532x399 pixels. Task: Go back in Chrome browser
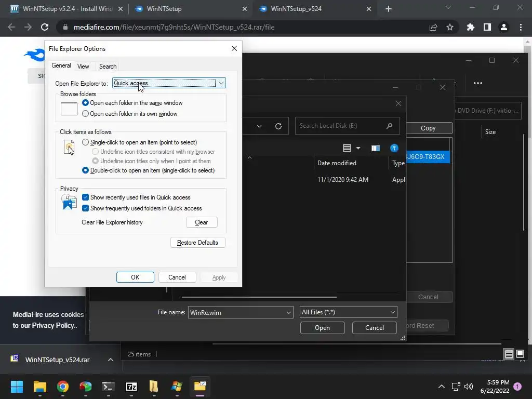click(x=11, y=27)
